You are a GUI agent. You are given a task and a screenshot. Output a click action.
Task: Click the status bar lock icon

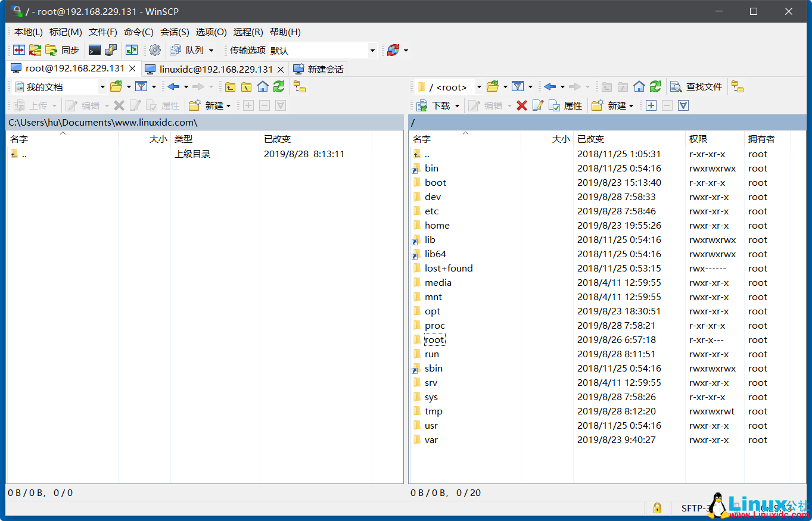657,508
